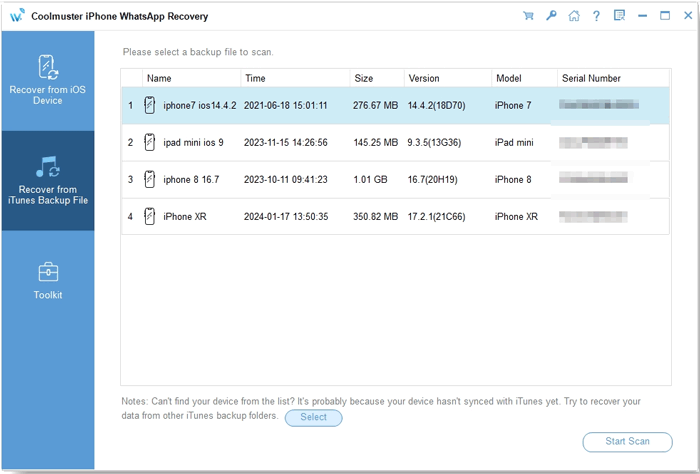
Task: Click time 2024-01-17 13:50:35
Action: [x=286, y=216]
